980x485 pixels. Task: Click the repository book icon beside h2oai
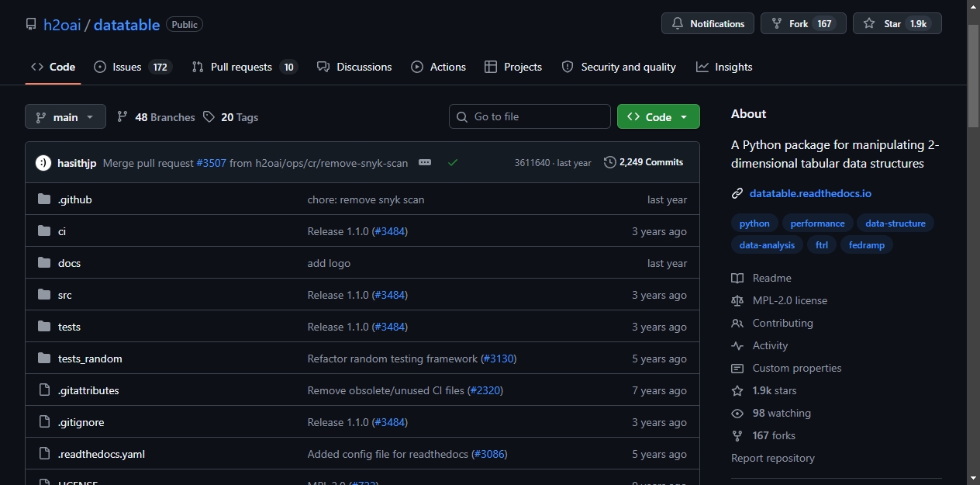pyautogui.click(x=31, y=25)
